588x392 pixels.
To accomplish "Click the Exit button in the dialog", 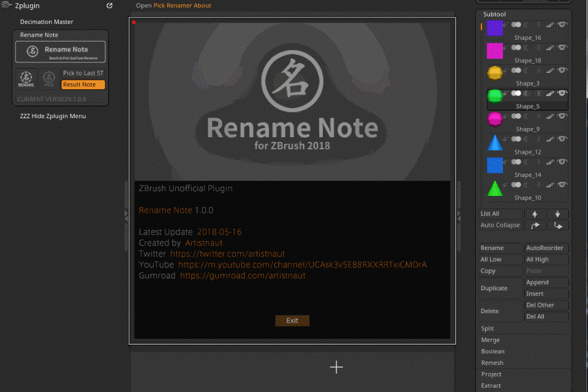I will point(292,321).
